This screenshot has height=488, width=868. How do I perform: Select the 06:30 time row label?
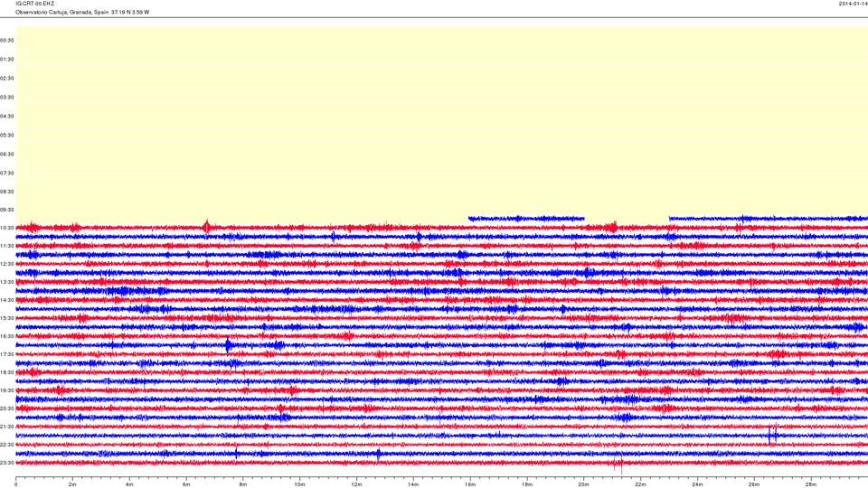point(7,155)
